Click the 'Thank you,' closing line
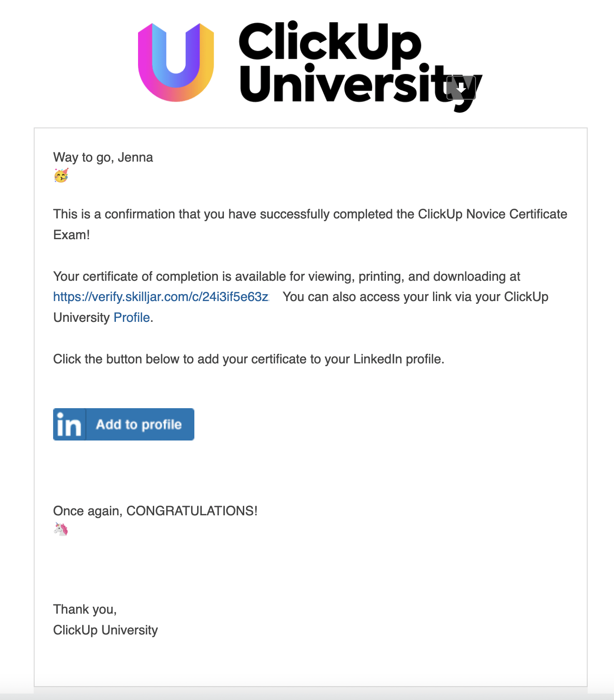614x700 pixels. tap(85, 609)
